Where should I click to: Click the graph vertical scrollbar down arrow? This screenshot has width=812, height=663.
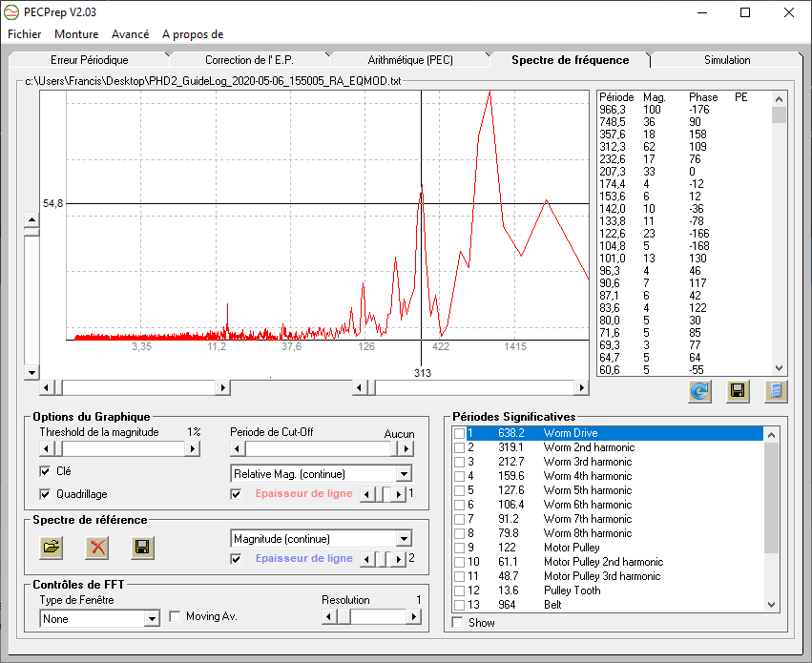click(31, 372)
